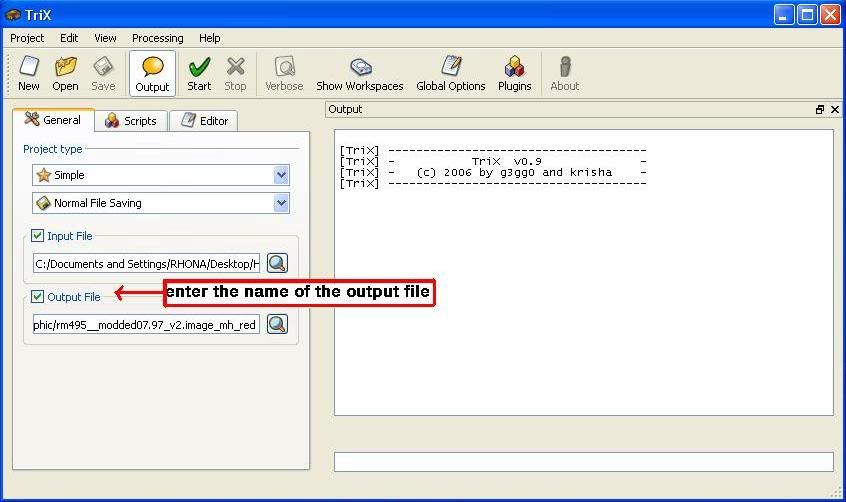The height and width of the screenshot is (502, 846).
Task: Close the TriX window
Action: click(830, 15)
